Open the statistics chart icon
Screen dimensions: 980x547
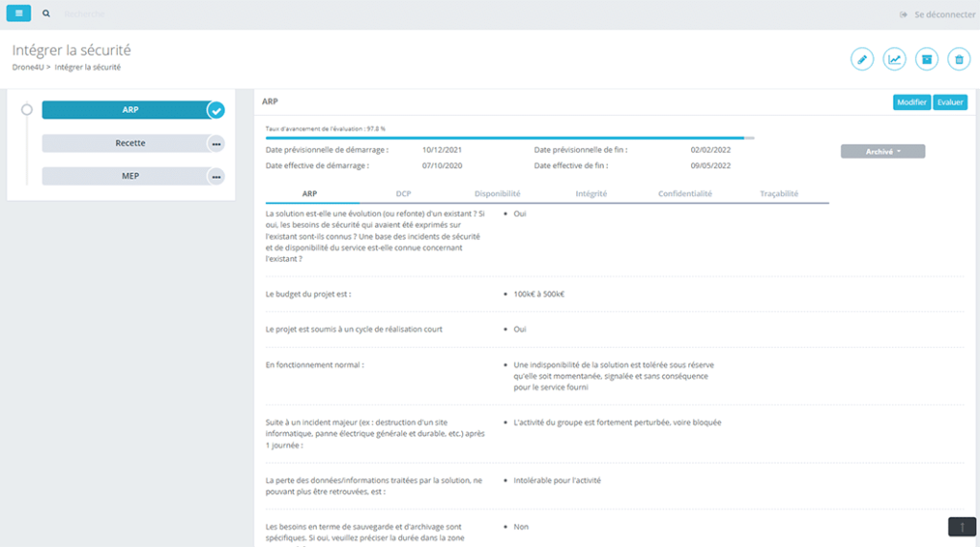pos(894,59)
